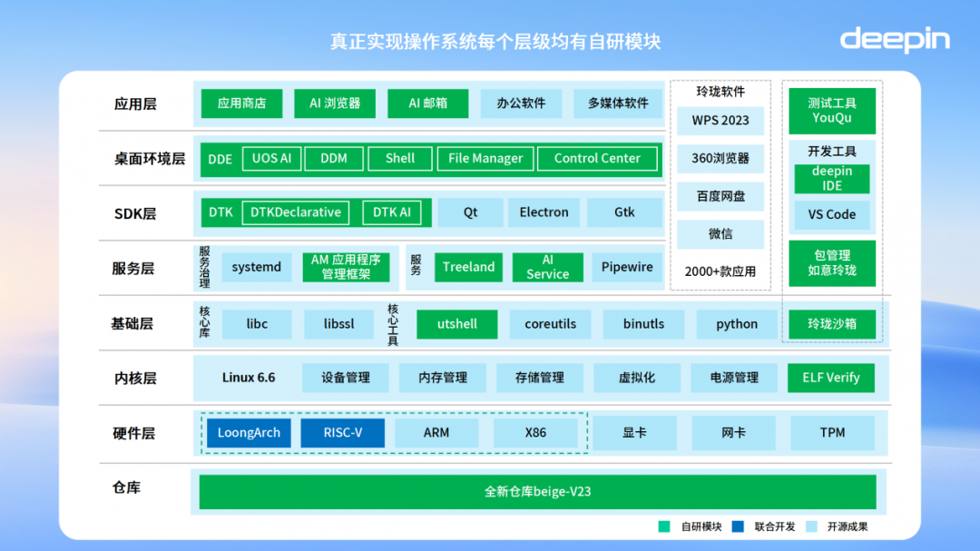
Task: Click the 显卡 box
Action: 634,433
